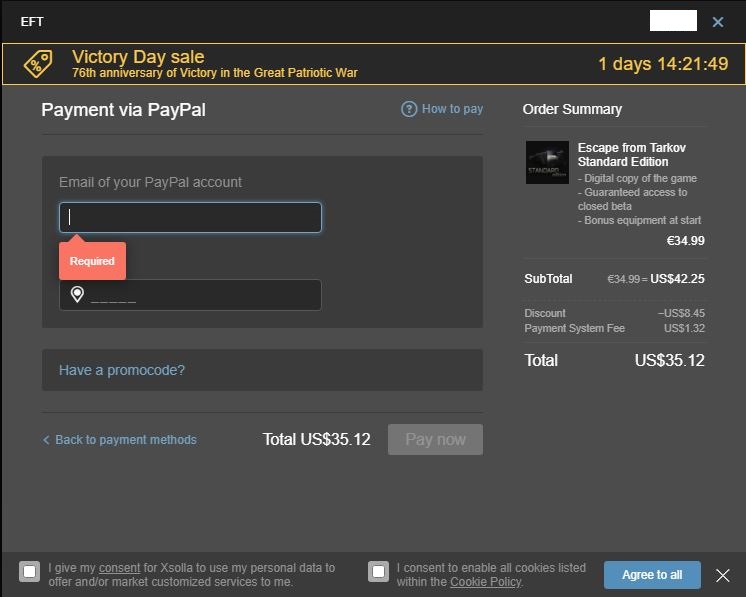Viewport: 746px width, 597px height.
Task: Click the Victory Day sale banner title
Action: pyautogui.click(x=138, y=57)
